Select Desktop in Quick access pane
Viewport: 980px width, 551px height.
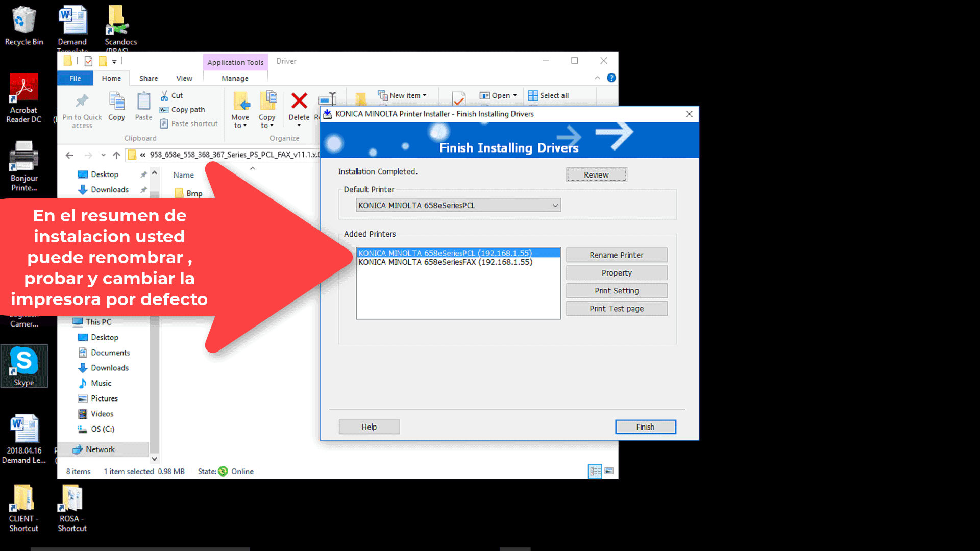coord(104,174)
